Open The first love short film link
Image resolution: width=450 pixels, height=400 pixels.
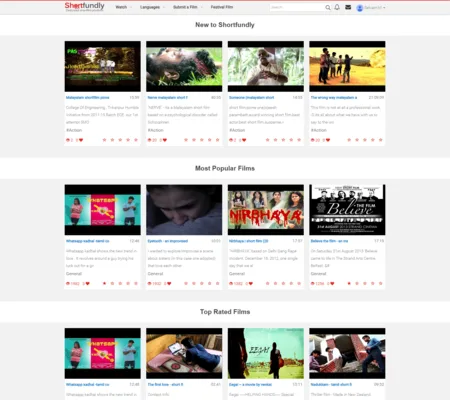165,385
